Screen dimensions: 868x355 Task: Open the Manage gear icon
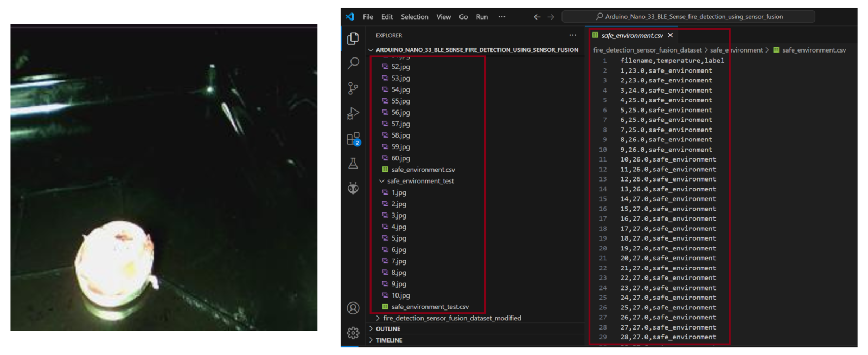pyautogui.click(x=353, y=332)
